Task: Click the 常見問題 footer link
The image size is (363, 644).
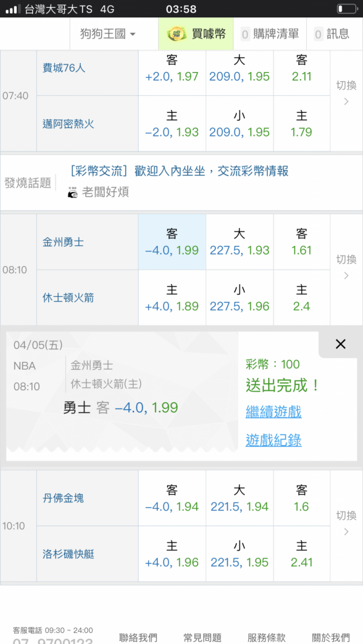Action: tap(202, 638)
